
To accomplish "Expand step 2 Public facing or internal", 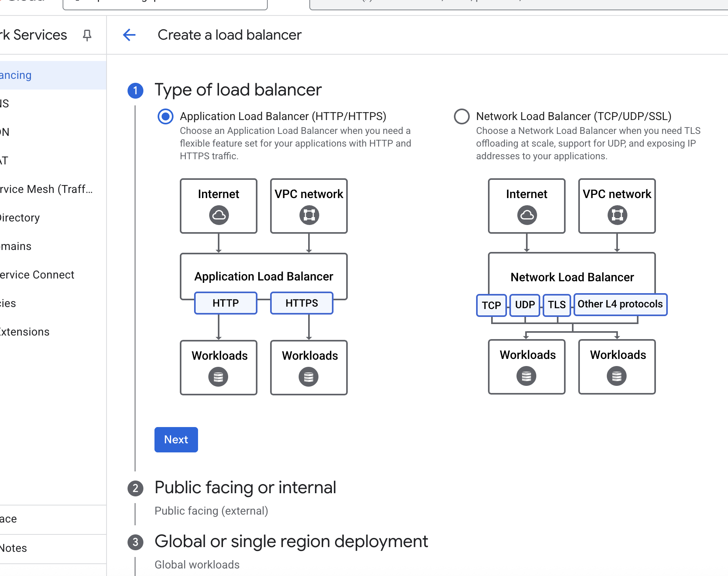I will tap(245, 488).
